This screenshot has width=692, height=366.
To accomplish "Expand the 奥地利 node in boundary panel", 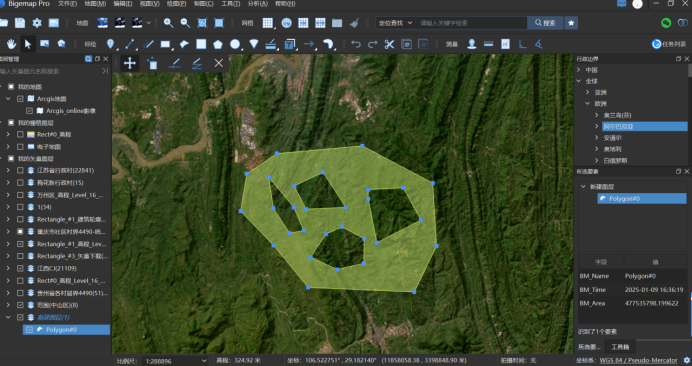I will 596,149.
